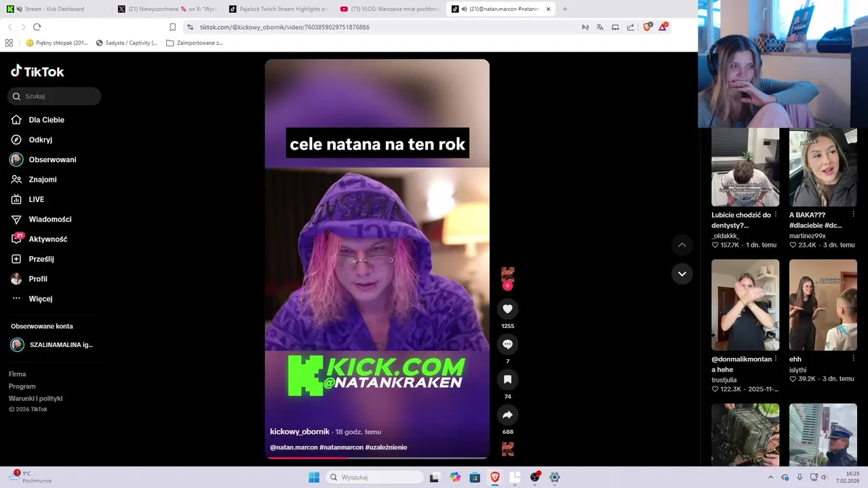This screenshot has height=488, width=868.
Task: Expand the Firma footer section
Action: pyautogui.click(x=17, y=374)
